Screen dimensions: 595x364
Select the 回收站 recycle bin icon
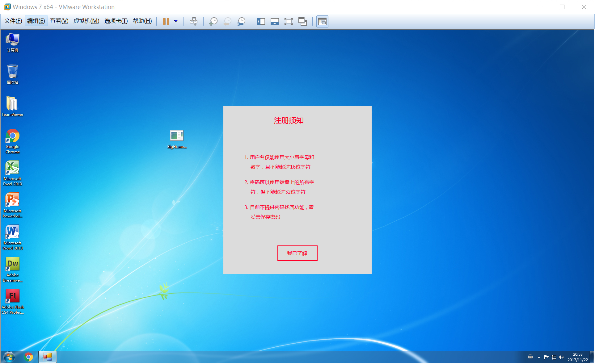(x=13, y=74)
